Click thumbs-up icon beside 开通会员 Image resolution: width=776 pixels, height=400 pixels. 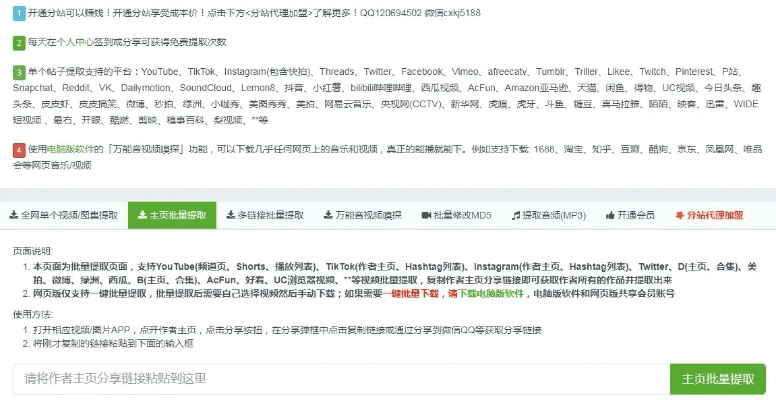[x=610, y=215]
